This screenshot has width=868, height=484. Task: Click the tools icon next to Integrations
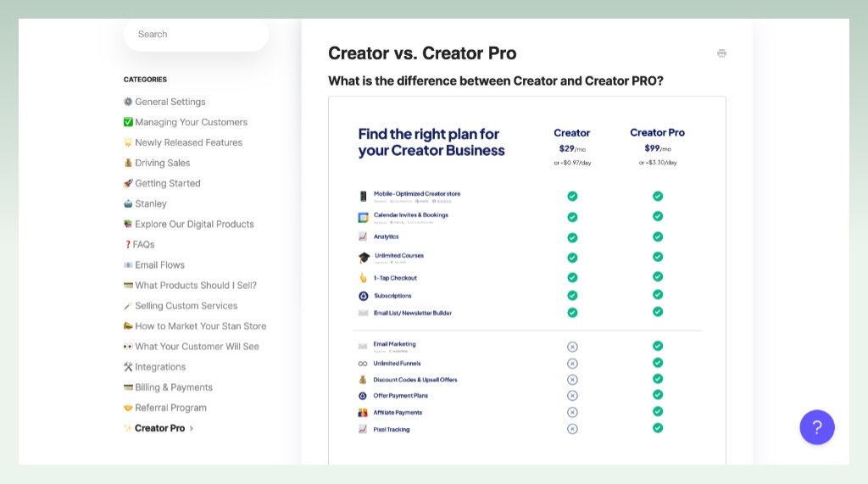click(x=128, y=366)
